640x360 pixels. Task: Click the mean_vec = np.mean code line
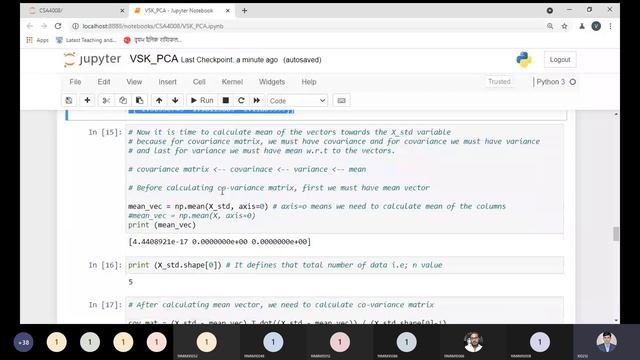point(198,207)
